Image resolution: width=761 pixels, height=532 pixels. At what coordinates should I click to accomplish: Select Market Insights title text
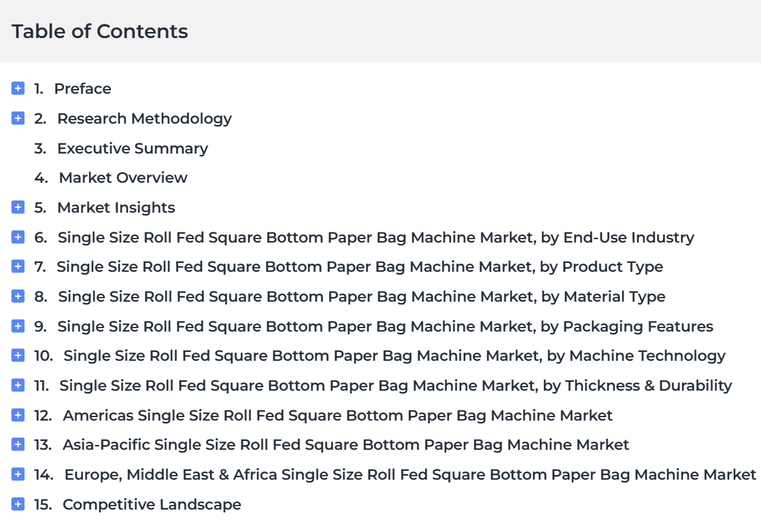(x=116, y=207)
